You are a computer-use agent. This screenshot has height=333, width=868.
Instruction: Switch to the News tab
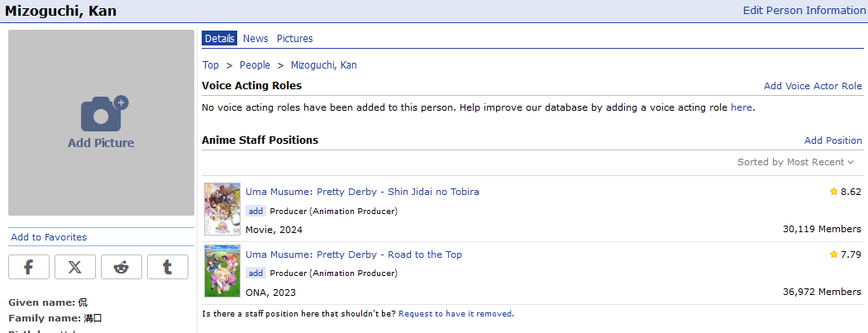pos(255,39)
